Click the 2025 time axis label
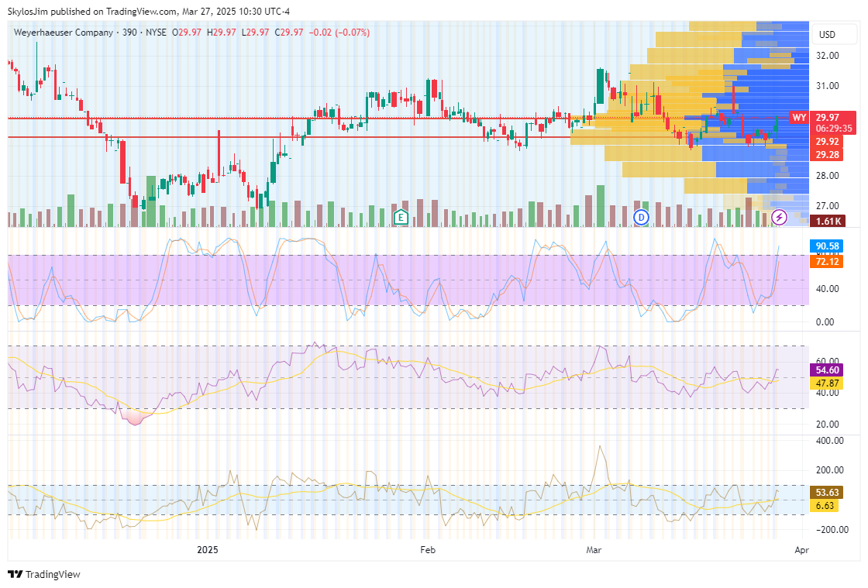 (x=208, y=550)
